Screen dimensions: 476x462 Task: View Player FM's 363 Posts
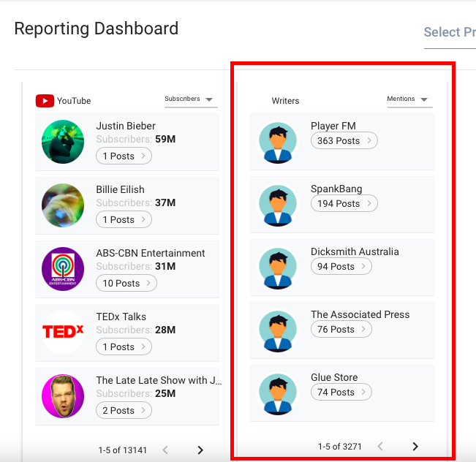pyautogui.click(x=344, y=140)
